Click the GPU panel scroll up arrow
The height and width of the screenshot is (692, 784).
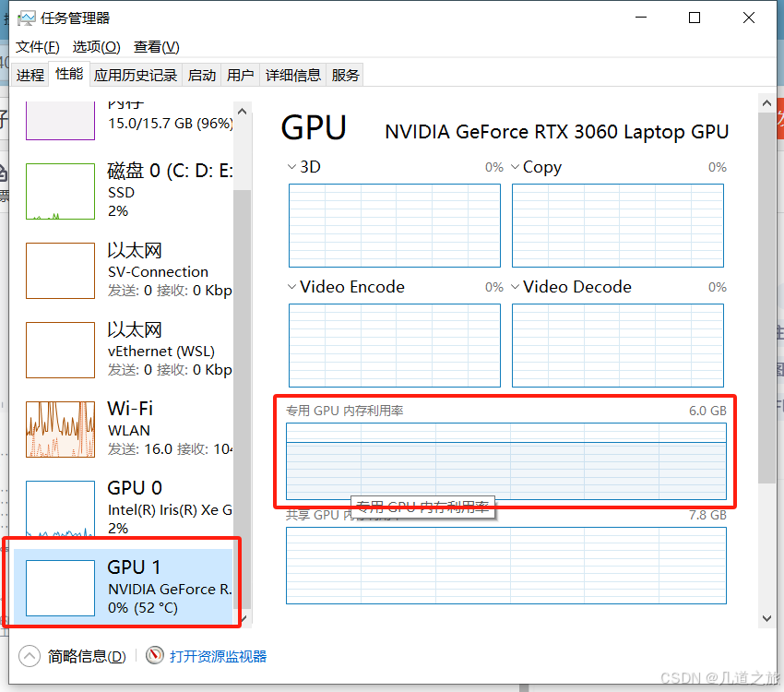[x=766, y=103]
